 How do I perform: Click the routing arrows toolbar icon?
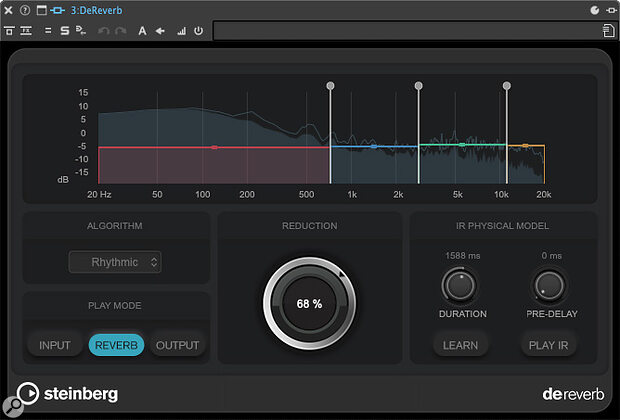pos(81,30)
